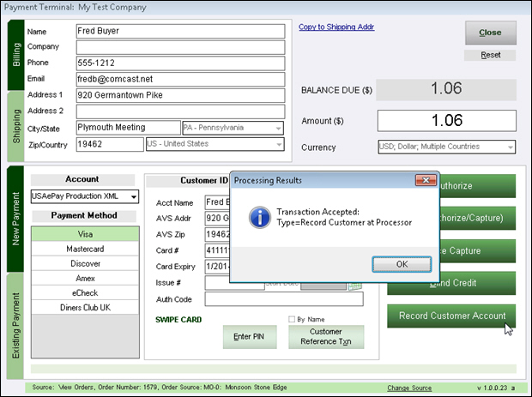Click the Change Source link
This screenshot has width=532, height=397.
point(409,388)
